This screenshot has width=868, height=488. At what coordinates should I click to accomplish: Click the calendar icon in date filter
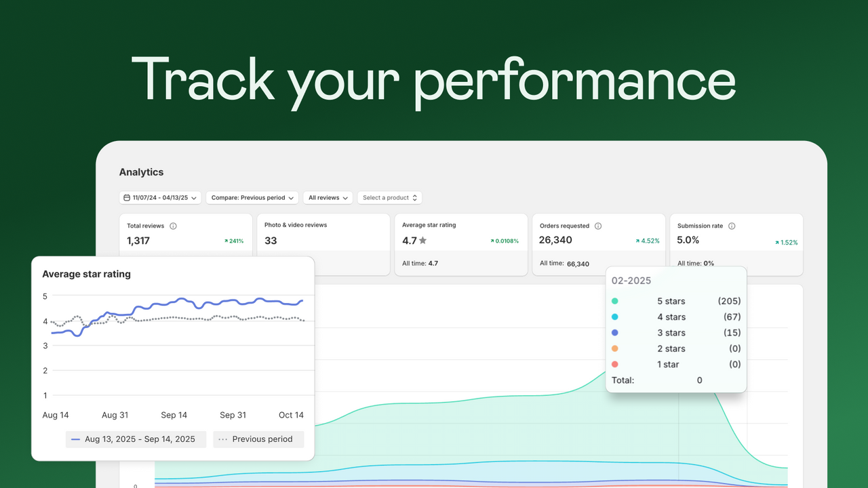[x=127, y=198]
